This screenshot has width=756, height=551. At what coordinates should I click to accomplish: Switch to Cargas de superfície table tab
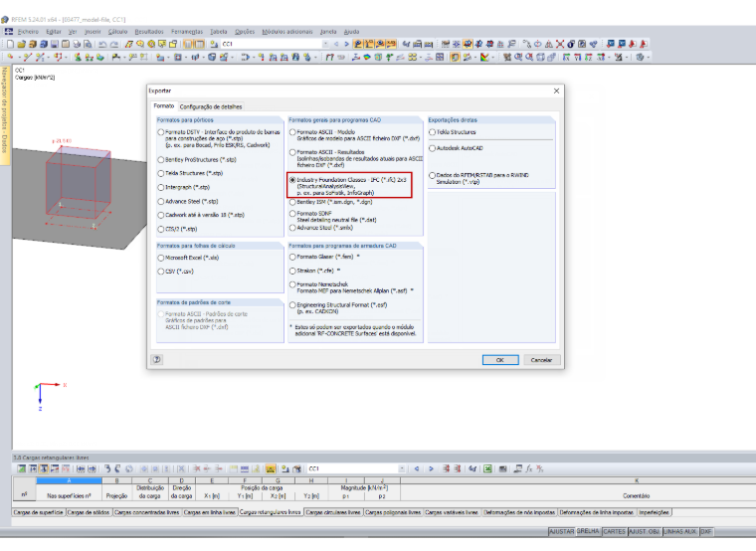pos(38,512)
